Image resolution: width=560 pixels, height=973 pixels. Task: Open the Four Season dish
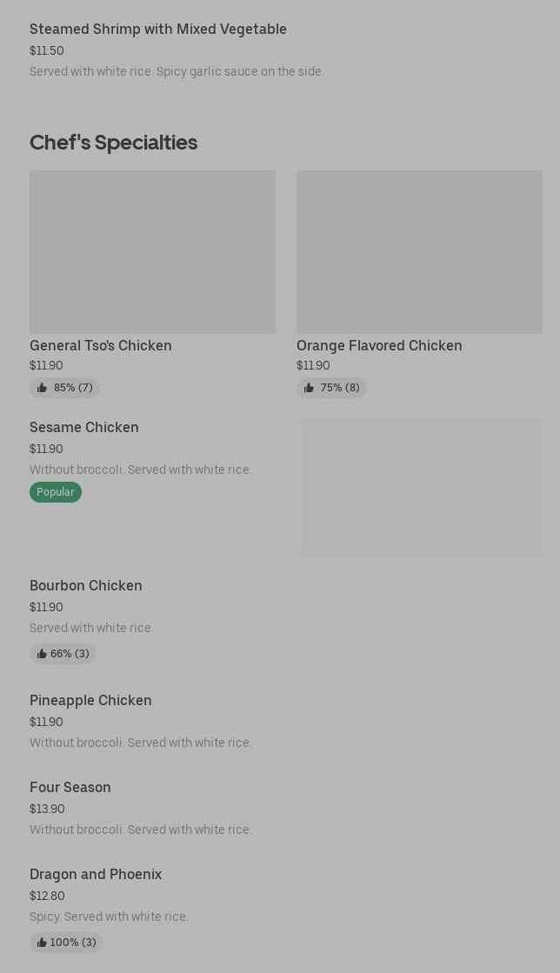[x=70, y=787]
